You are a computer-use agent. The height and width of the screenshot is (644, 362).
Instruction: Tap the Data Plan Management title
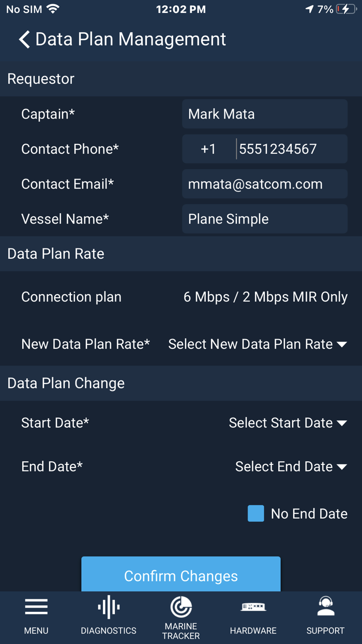coord(129,39)
